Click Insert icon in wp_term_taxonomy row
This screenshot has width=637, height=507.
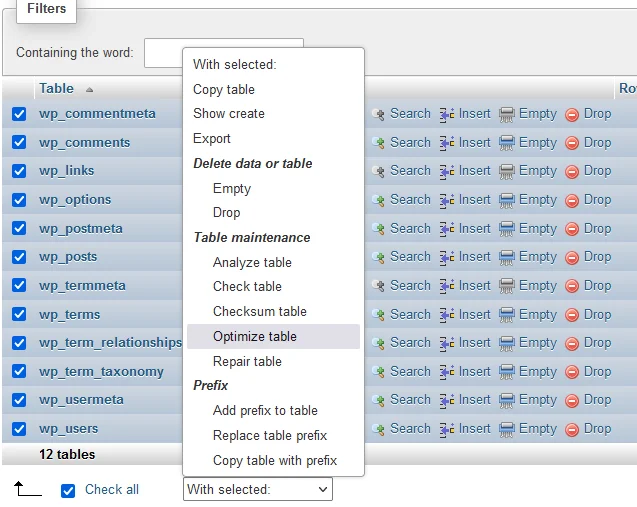(447, 372)
